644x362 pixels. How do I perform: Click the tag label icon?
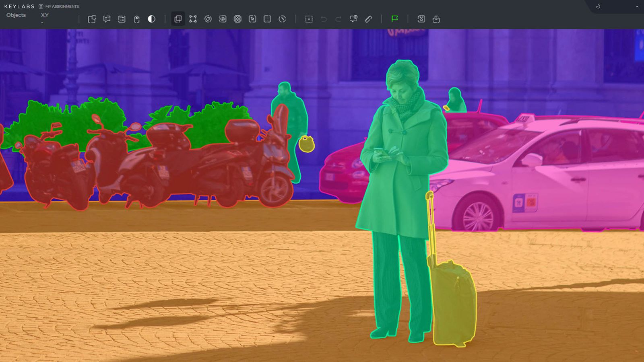click(x=136, y=19)
